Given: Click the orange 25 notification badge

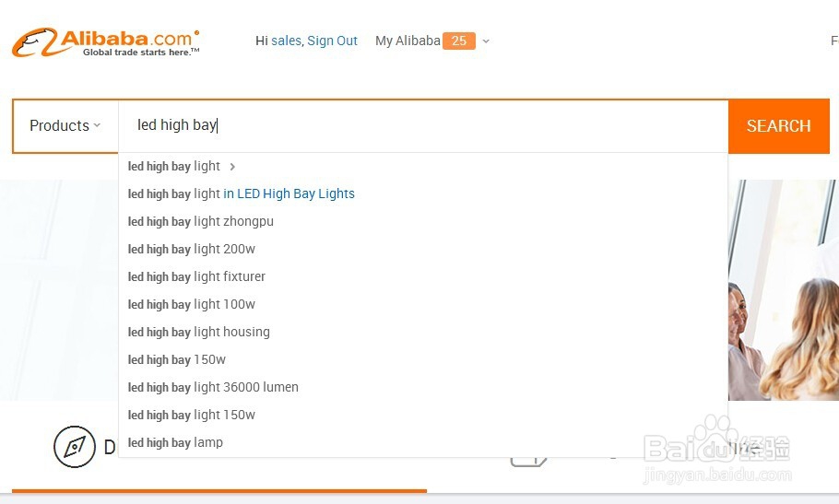Looking at the screenshot, I should click(x=458, y=41).
